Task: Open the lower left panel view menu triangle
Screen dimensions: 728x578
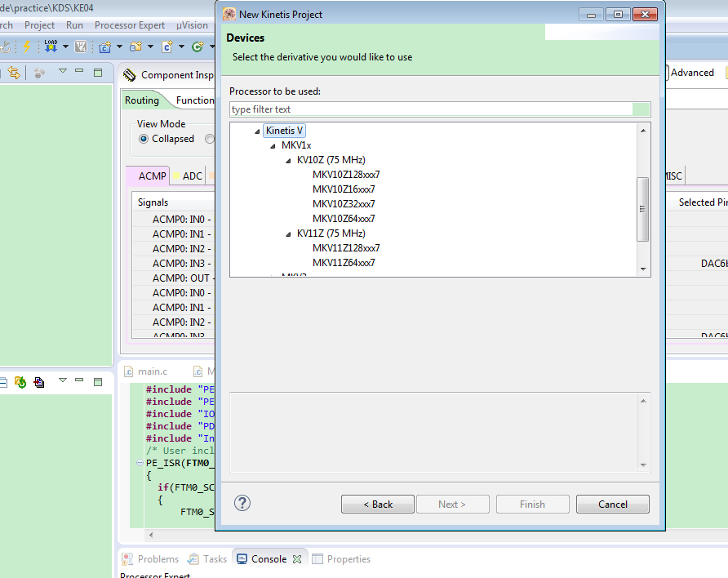Action: (x=63, y=380)
